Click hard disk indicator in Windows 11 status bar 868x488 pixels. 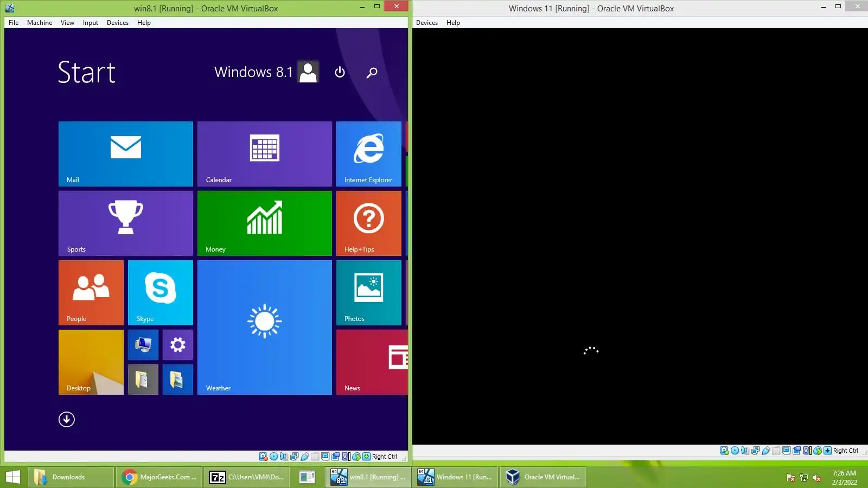[725, 451]
